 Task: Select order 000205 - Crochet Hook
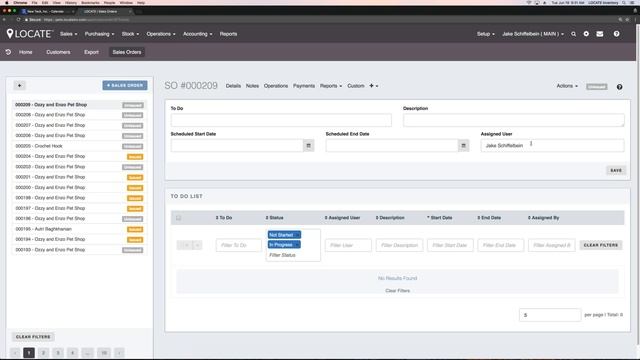tap(79, 146)
